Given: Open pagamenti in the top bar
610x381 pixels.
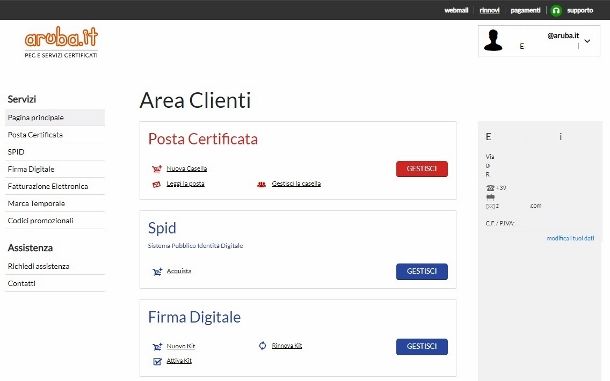Looking at the screenshot, I should pos(525,11).
